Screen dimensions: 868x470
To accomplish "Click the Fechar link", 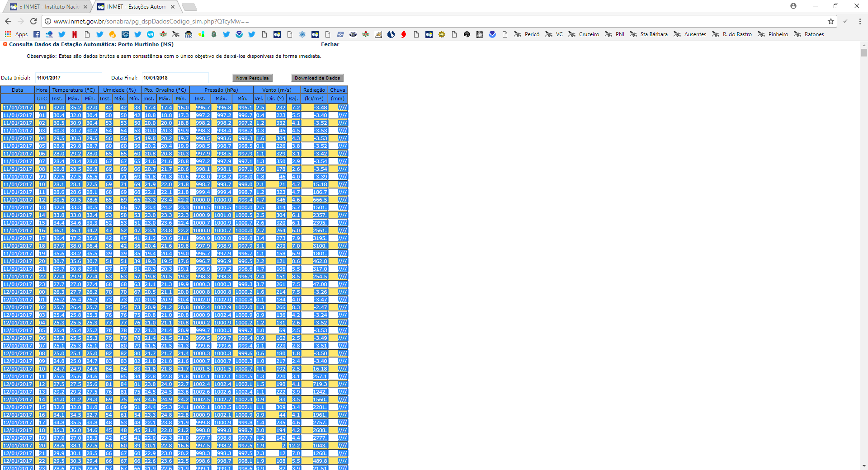I will point(330,44).
